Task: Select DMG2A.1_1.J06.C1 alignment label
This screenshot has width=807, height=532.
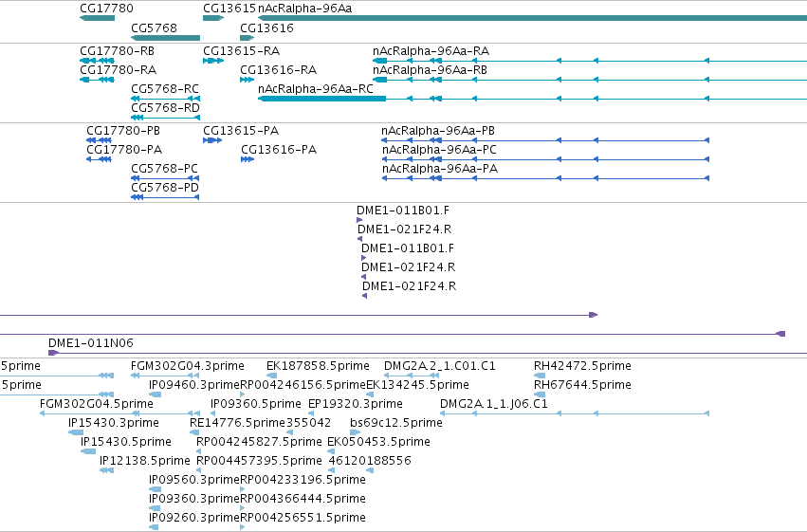Action: pyautogui.click(x=493, y=404)
